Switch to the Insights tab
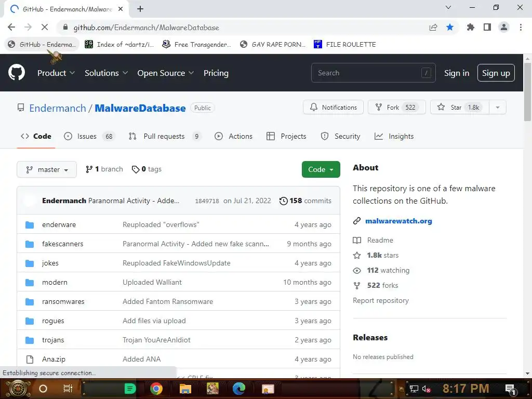 [394, 136]
